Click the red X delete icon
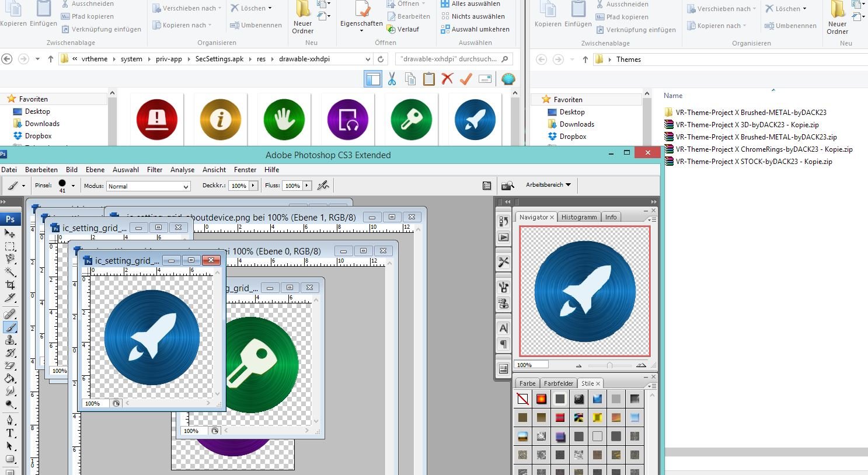This screenshot has width=868, height=475. pos(448,79)
